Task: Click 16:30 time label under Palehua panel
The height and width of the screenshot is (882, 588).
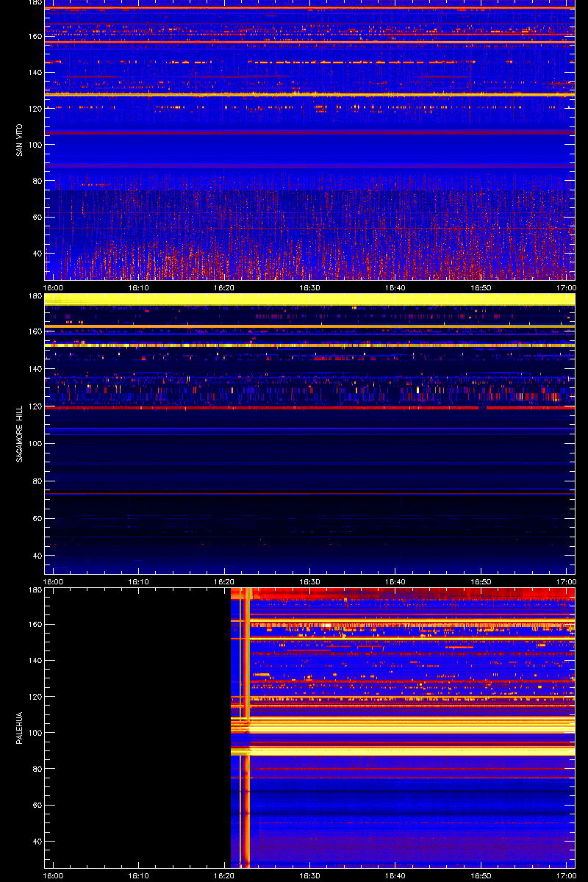Action: (x=310, y=876)
